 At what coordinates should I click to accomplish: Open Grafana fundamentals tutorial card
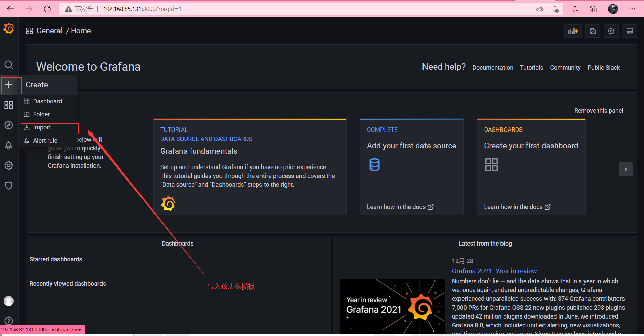tap(250, 167)
